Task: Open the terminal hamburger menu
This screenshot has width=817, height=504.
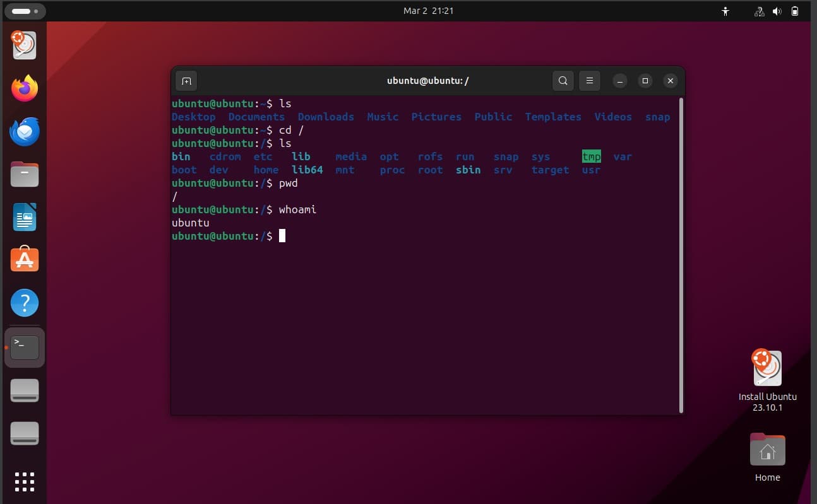Action: click(589, 81)
